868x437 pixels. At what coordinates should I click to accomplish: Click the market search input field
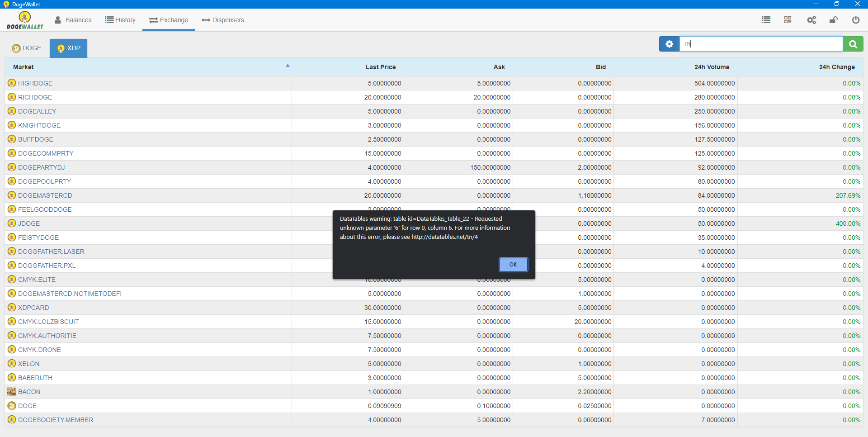coord(761,44)
